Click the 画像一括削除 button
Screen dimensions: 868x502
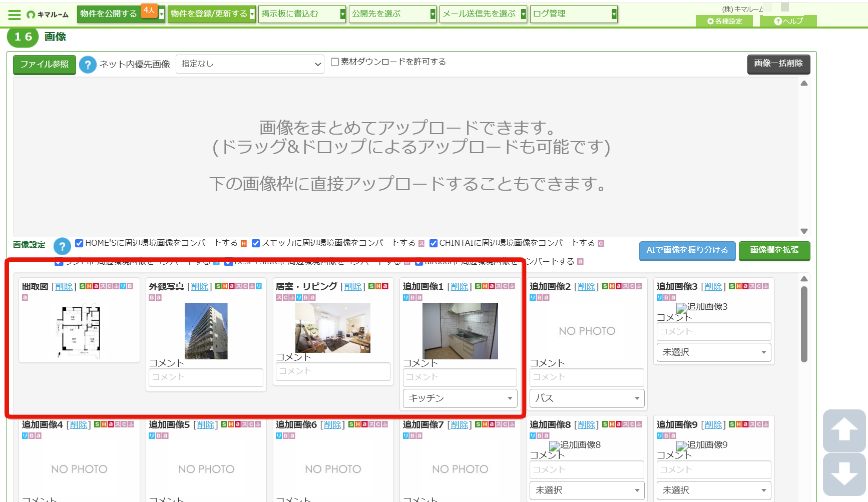[778, 64]
